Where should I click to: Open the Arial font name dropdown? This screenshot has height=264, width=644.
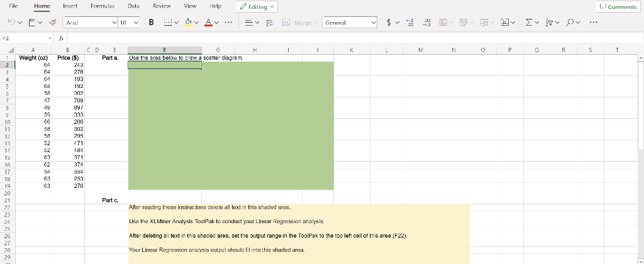(91, 23)
